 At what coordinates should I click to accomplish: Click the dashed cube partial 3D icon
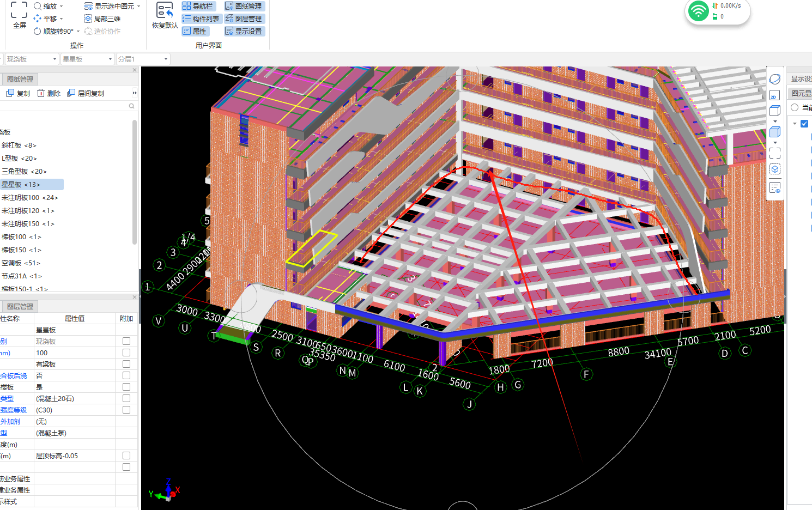775,169
